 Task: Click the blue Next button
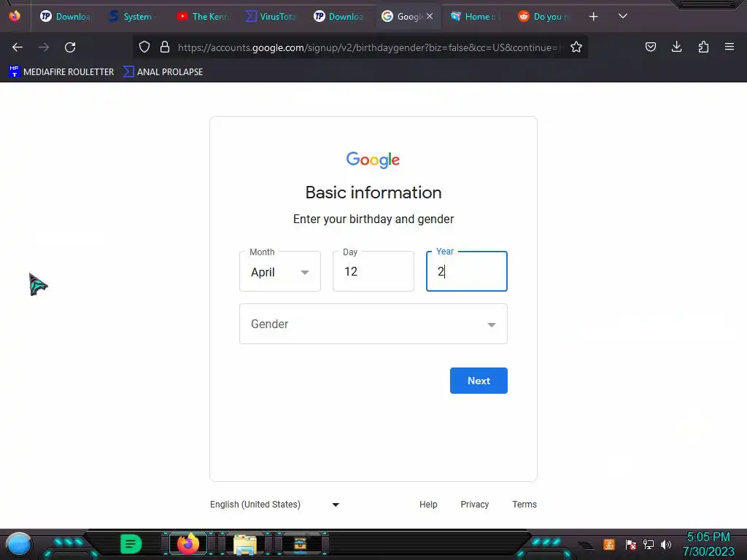click(479, 381)
